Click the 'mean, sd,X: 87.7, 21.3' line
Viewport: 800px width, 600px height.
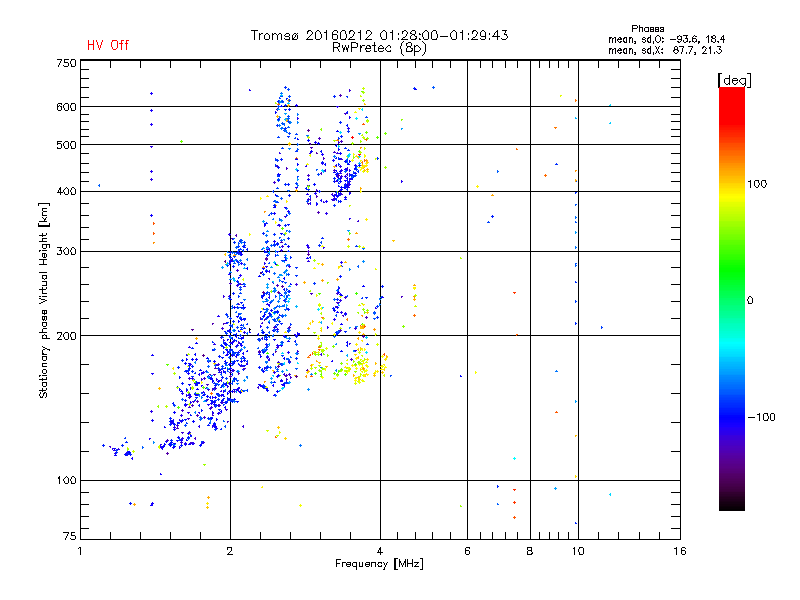[665, 50]
